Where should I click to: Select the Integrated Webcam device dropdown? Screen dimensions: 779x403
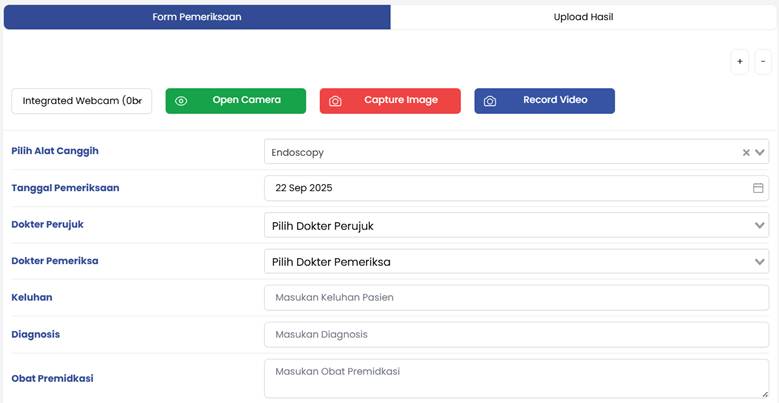click(82, 101)
